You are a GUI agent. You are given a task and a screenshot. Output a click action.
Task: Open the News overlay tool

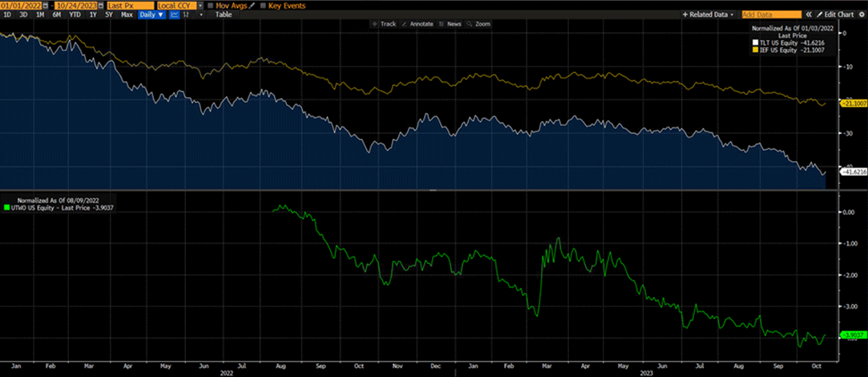450,24
